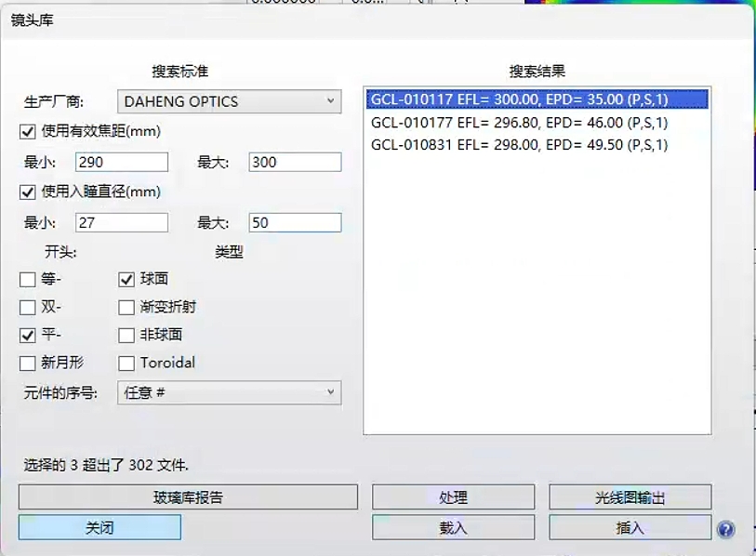The image size is (756, 556).
Task: Enable the 等- shape checkbox
Action: [x=28, y=279]
